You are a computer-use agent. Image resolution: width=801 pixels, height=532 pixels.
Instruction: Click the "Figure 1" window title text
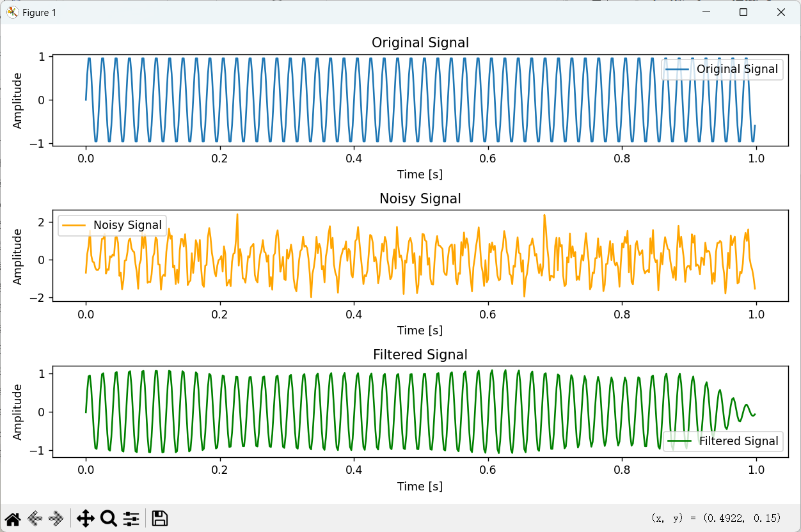(39, 13)
